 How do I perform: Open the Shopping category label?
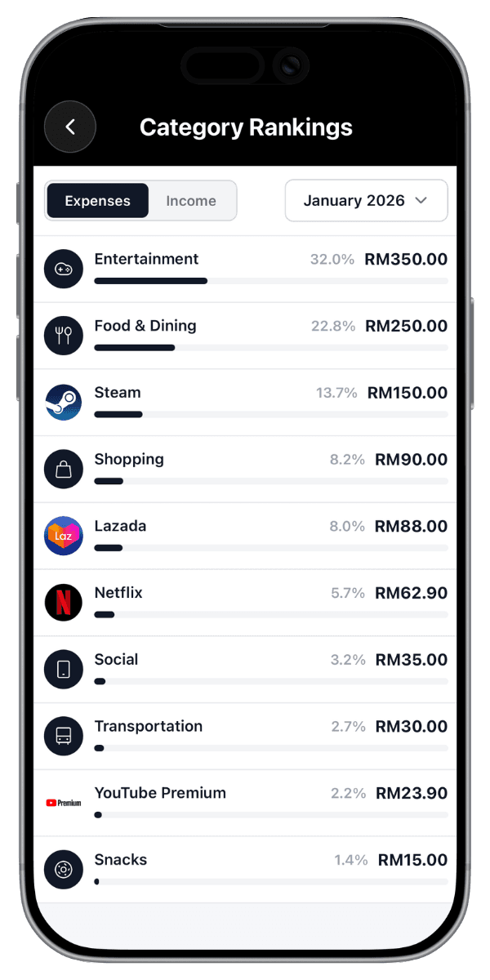point(129,459)
